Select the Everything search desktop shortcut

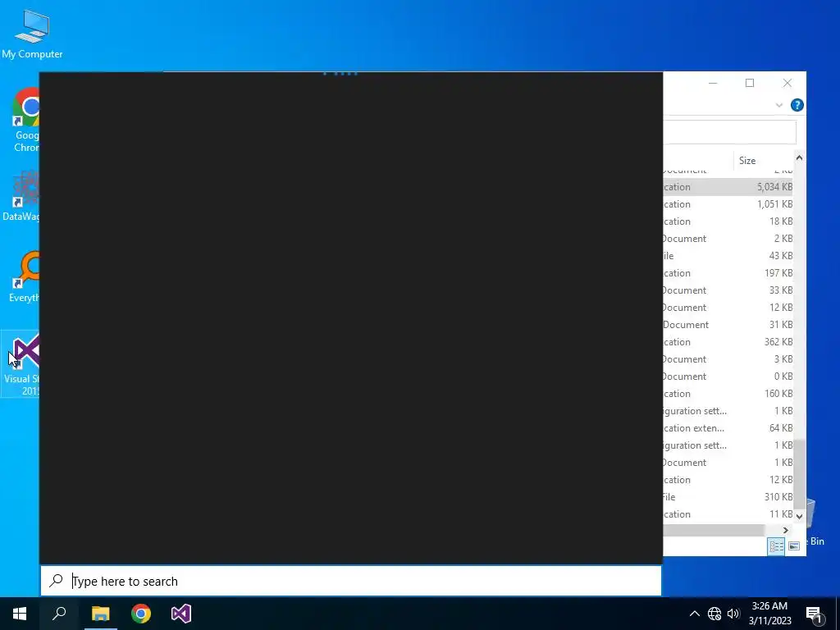click(24, 277)
